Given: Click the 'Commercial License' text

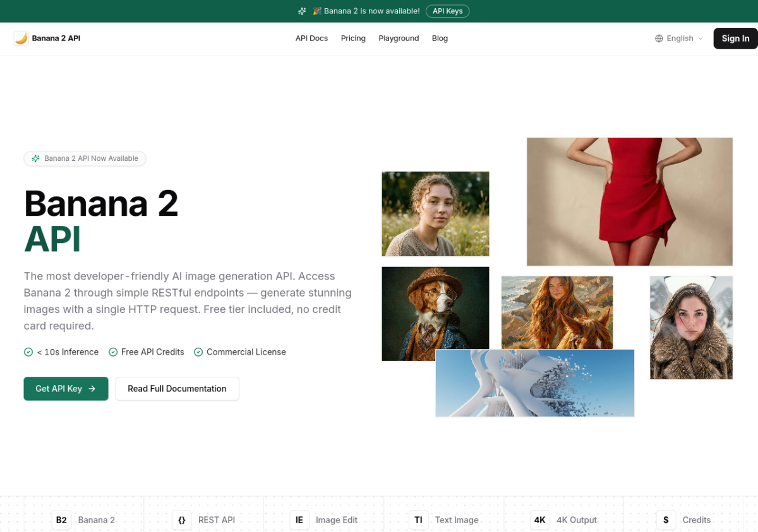Looking at the screenshot, I should [x=246, y=352].
